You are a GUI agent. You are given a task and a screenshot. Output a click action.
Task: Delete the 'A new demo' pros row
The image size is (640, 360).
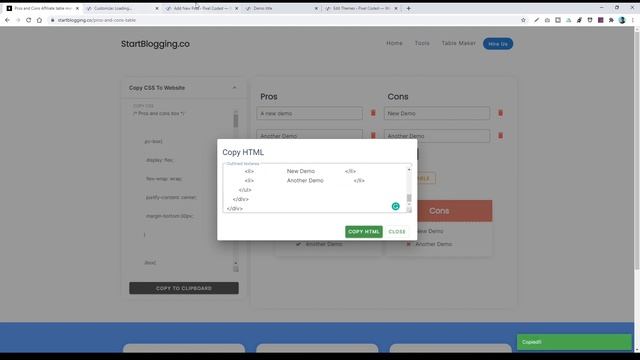(373, 113)
